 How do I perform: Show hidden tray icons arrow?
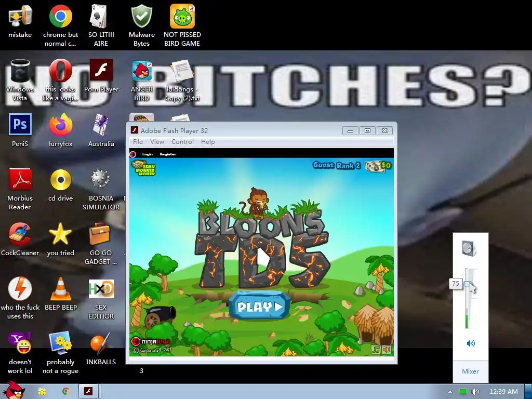coord(450,392)
